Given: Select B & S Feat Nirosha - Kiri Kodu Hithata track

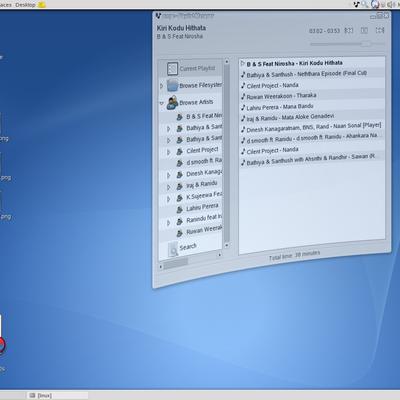Looking at the screenshot, I should [x=312, y=63].
